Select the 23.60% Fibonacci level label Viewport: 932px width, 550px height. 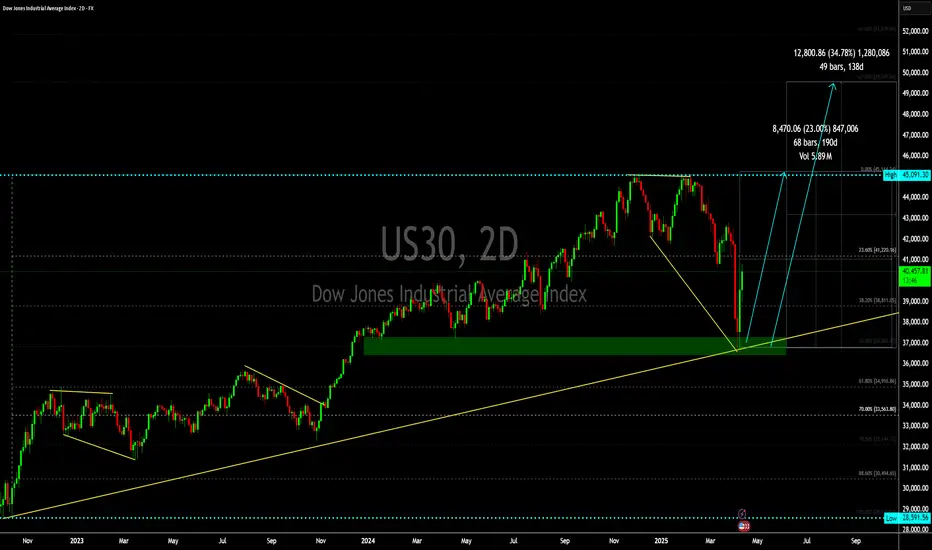coord(877,250)
